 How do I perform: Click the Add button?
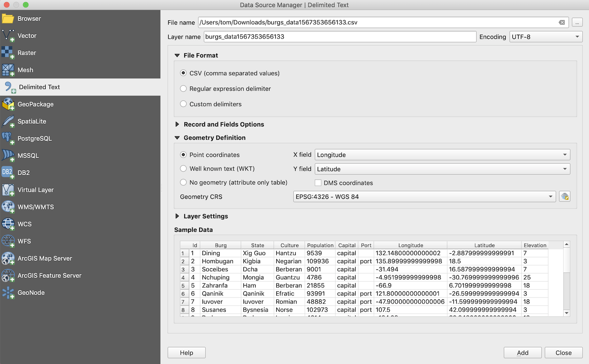point(522,353)
